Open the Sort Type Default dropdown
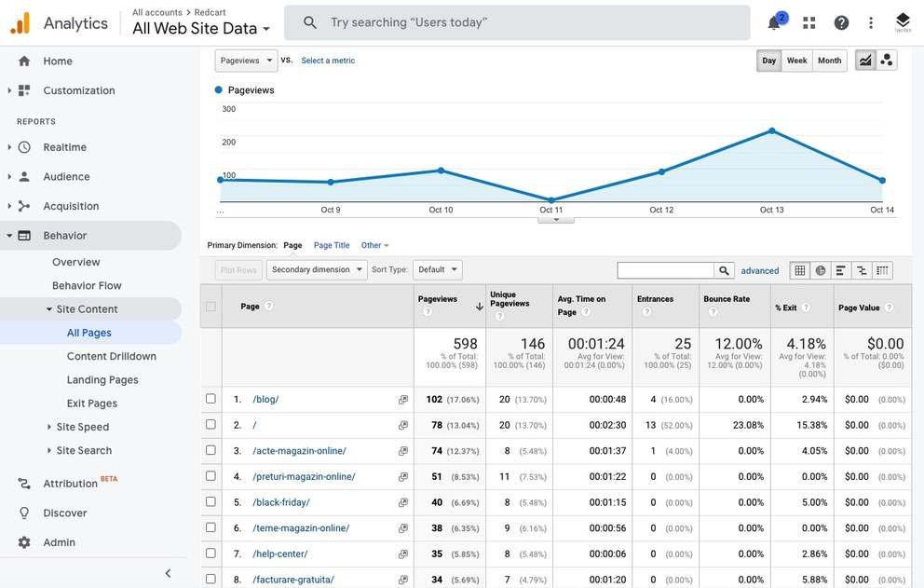 [x=437, y=270]
